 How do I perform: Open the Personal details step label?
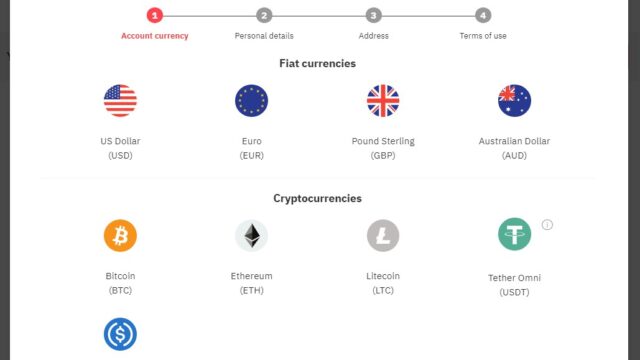tap(264, 36)
